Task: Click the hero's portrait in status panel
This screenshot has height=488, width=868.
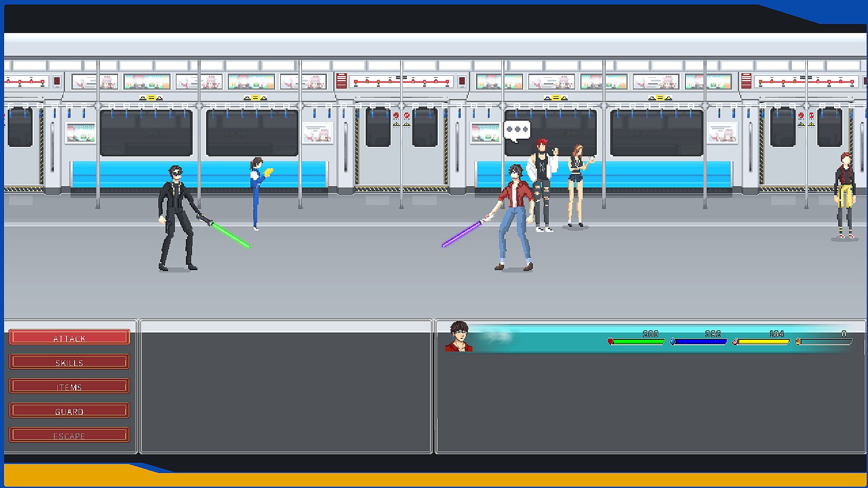Action: click(x=458, y=337)
